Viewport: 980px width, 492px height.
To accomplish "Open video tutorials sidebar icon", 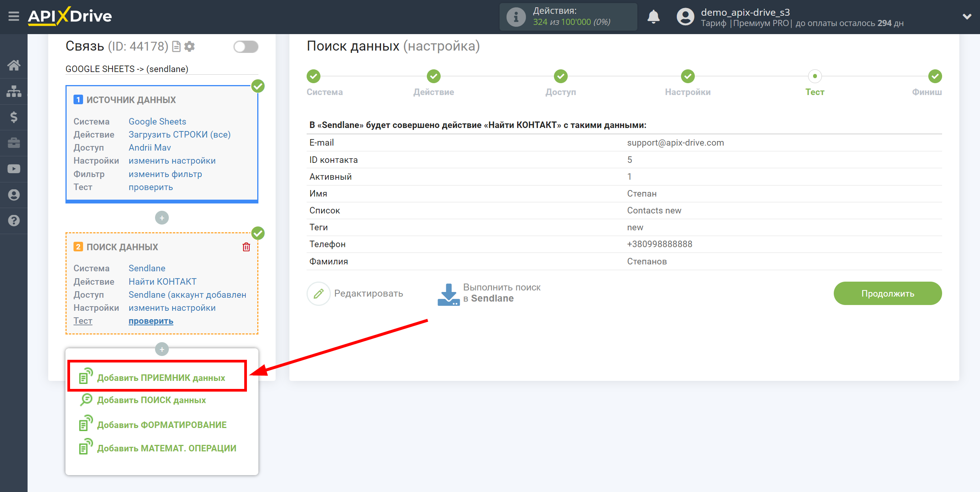I will (14, 169).
